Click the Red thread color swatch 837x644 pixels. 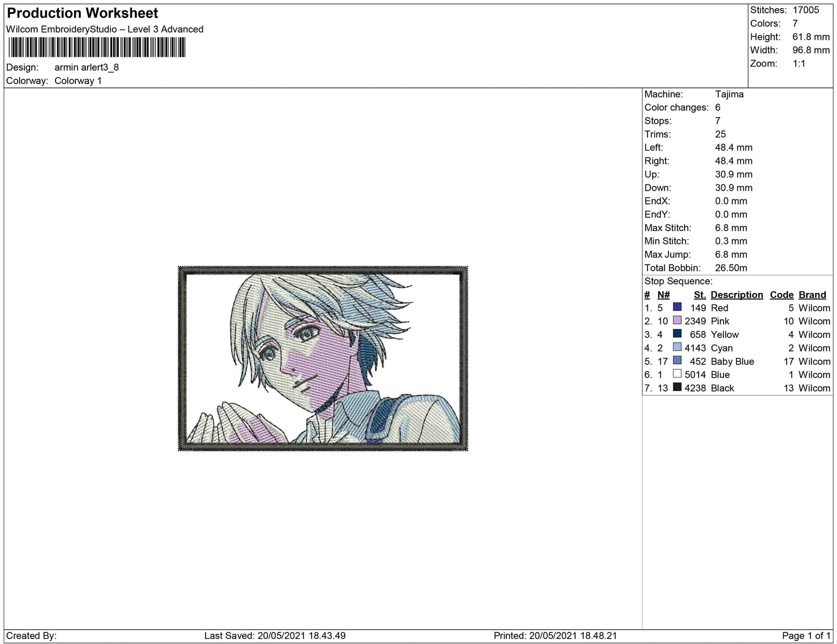coord(677,307)
